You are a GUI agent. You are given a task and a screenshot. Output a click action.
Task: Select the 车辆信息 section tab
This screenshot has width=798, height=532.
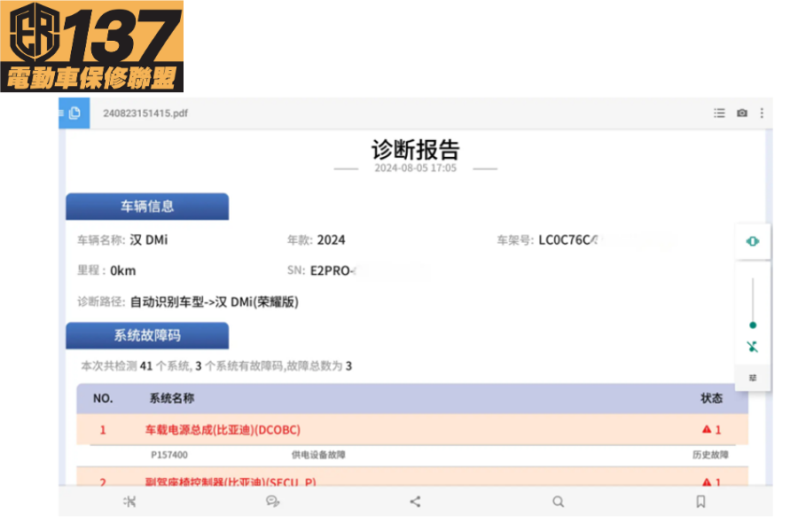click(x=147, y=207)
